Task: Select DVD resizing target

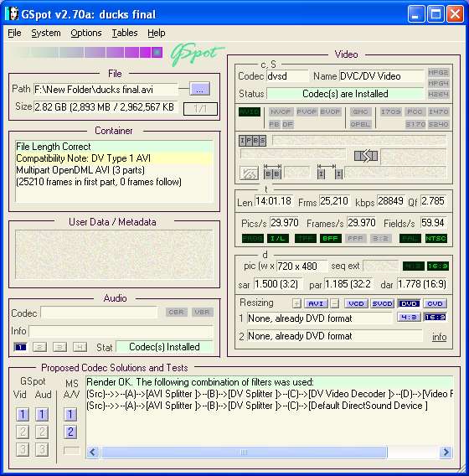Action: [x=409, y=303]
